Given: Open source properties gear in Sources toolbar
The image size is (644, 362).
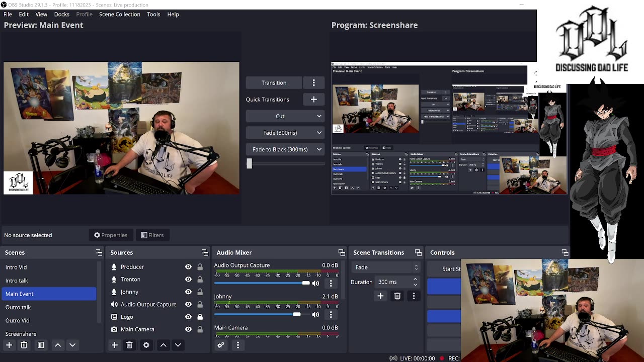Looking at the screenshot, I should [x=146, y=345].
